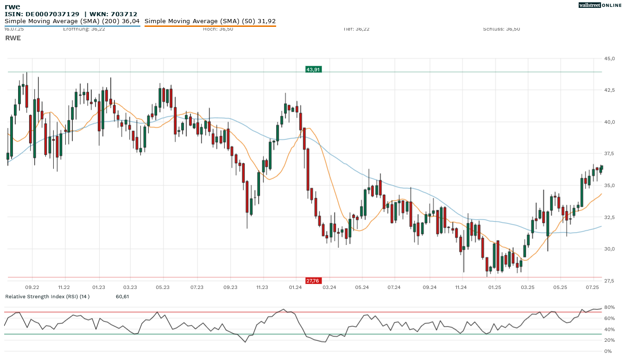
Task: Click the 01.24 date axis label
Action: pos(295,288)
